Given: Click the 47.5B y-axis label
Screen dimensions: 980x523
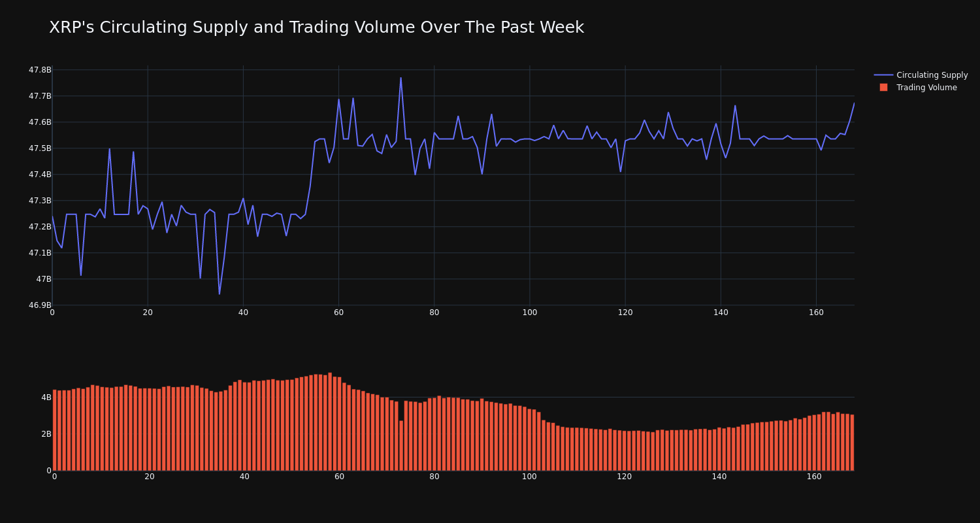Looking at the screenshot, I should pos(40,148).
